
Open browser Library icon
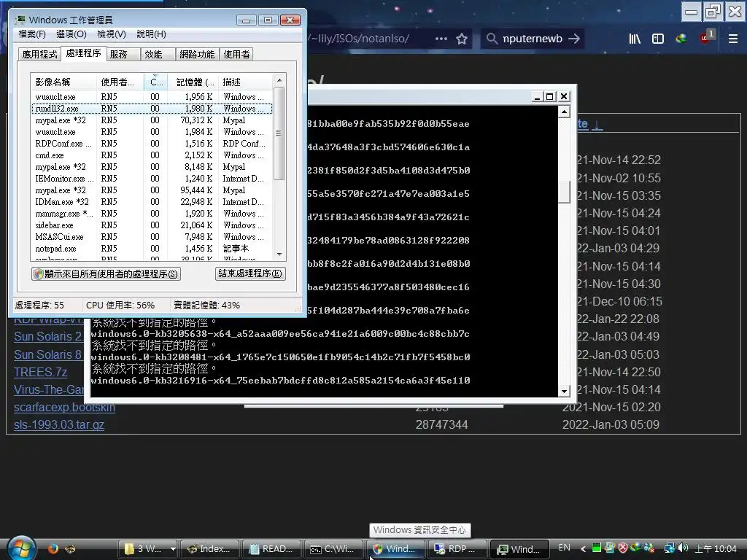635,39
